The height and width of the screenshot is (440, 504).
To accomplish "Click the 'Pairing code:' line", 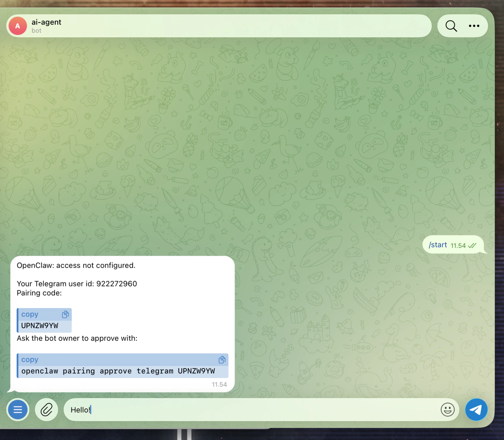I will pyautogui.click(x=39, y=293).
